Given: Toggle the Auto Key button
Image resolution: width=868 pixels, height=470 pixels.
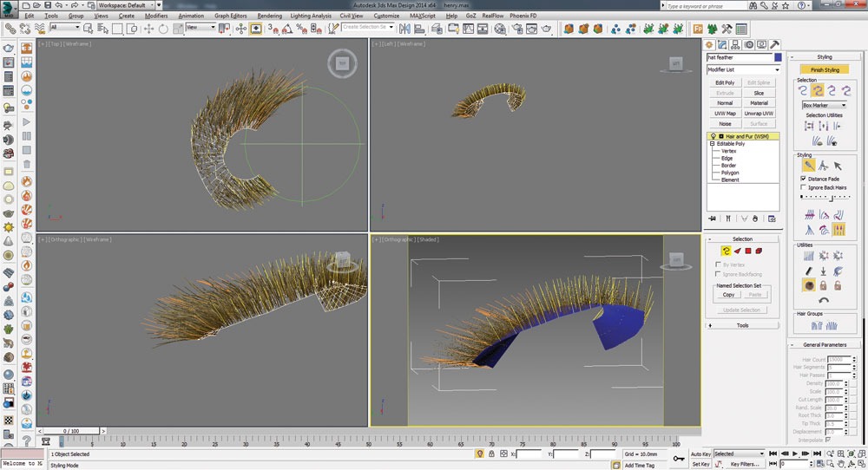Looking at the screenshot, I should click(x=700, y=454).
